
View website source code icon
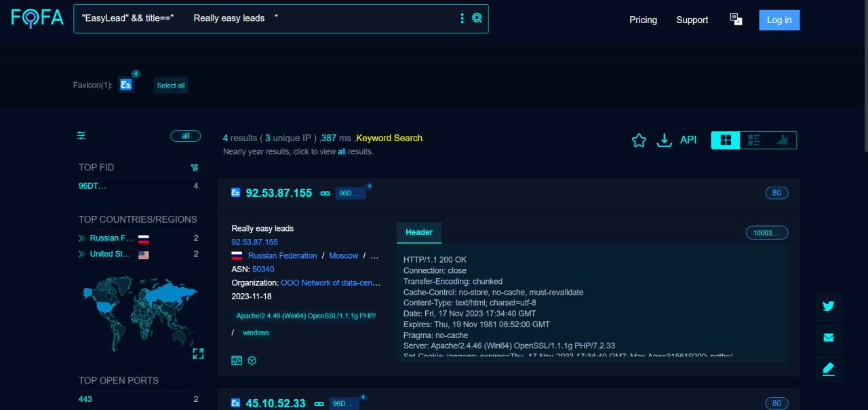click(237, 360)
